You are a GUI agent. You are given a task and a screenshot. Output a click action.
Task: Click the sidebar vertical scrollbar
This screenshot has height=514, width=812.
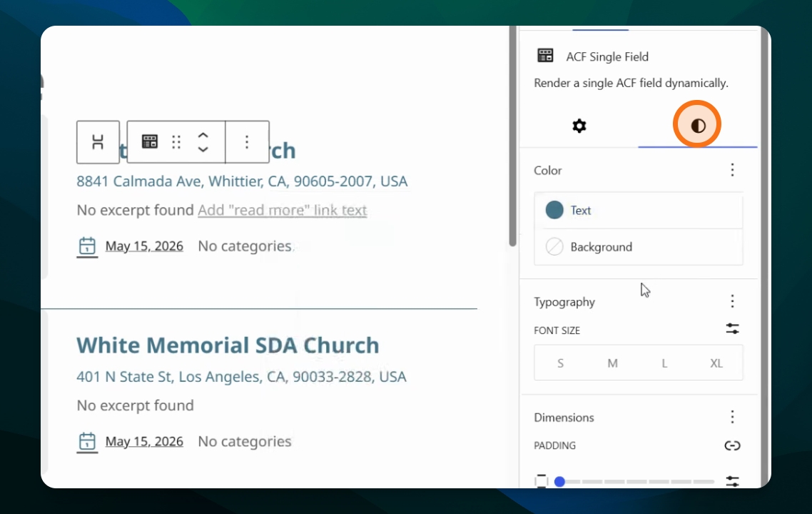(764, 256)
